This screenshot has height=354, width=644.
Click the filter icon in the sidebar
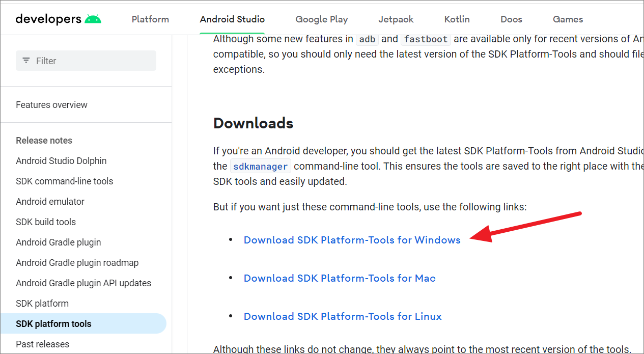pos(26,61)
